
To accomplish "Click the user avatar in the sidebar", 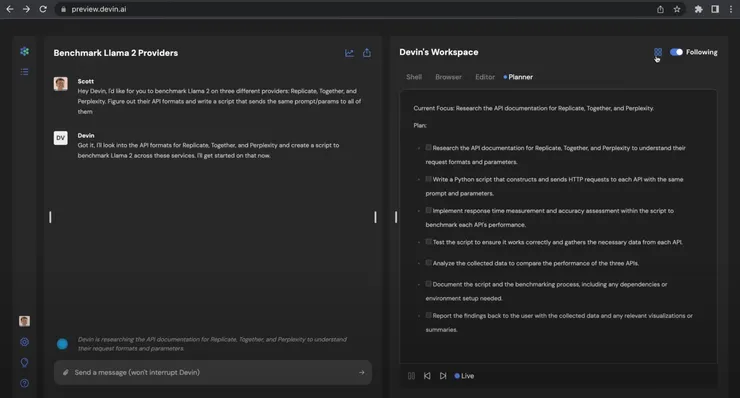I will [25, 321].
